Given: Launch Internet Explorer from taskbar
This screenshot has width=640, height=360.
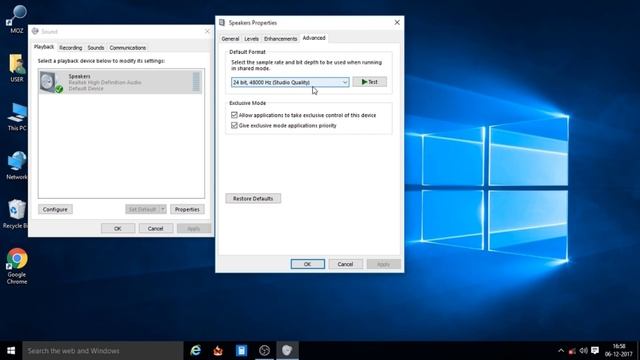Looking at the screenshot, I should (196, 351).
